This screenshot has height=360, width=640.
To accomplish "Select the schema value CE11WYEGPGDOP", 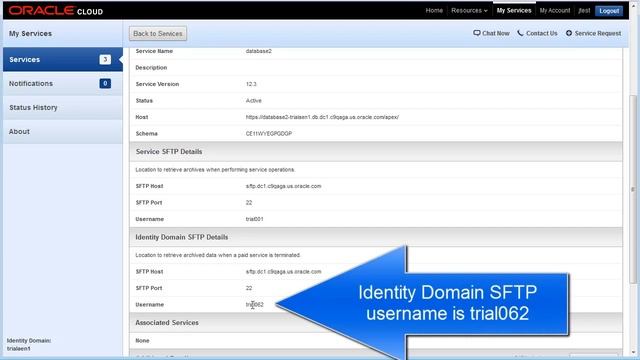I will [269, 134].
